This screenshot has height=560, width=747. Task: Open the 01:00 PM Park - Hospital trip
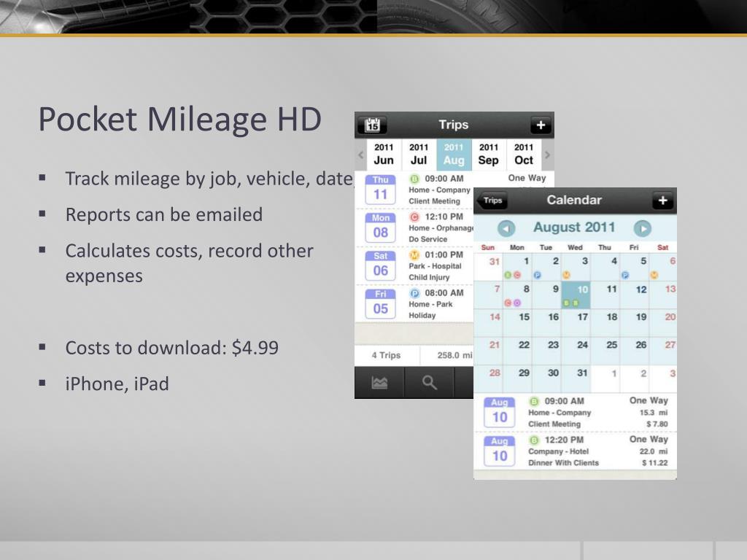pos(414,265)
